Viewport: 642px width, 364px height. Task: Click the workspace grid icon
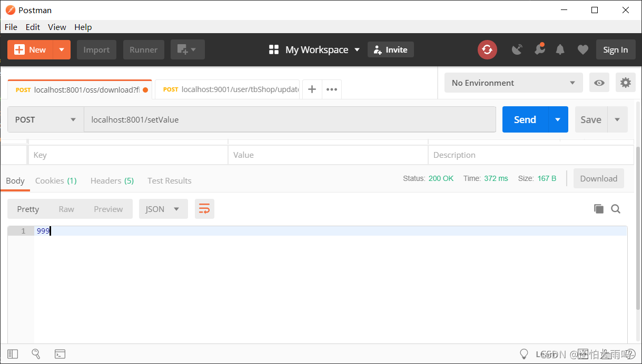(274, 49)
